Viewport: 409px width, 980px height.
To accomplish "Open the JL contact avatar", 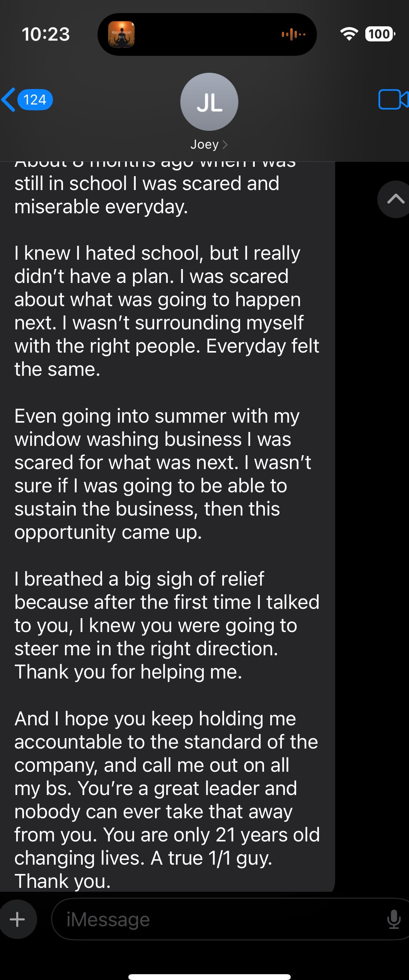I will click(209, 102).
